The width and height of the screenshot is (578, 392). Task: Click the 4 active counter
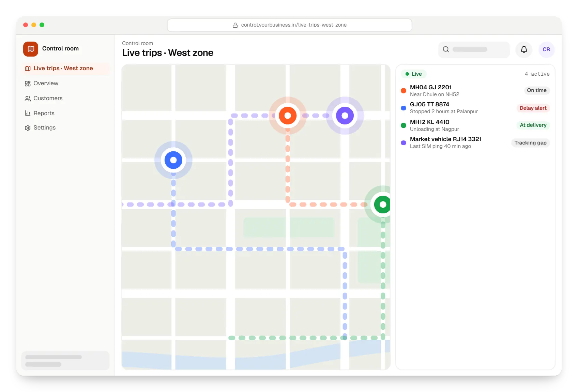point(537,74)
